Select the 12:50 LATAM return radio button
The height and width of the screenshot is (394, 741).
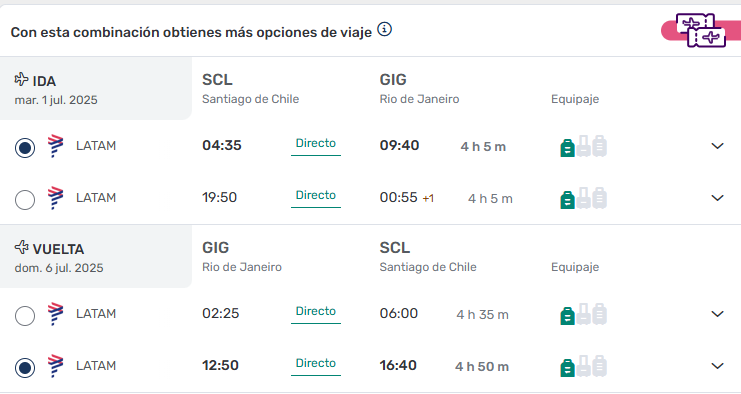(x=25, y=368)
